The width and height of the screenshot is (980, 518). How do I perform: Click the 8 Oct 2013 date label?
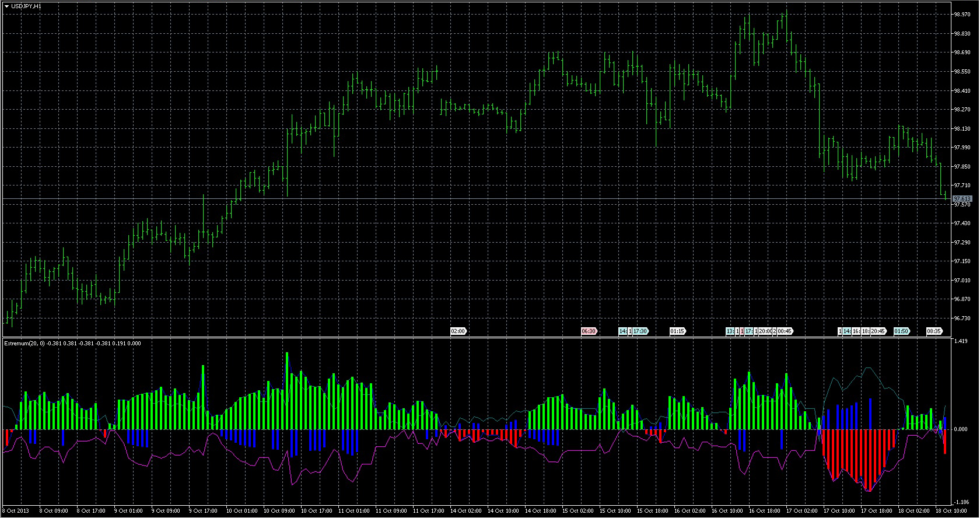pos(16,511)
